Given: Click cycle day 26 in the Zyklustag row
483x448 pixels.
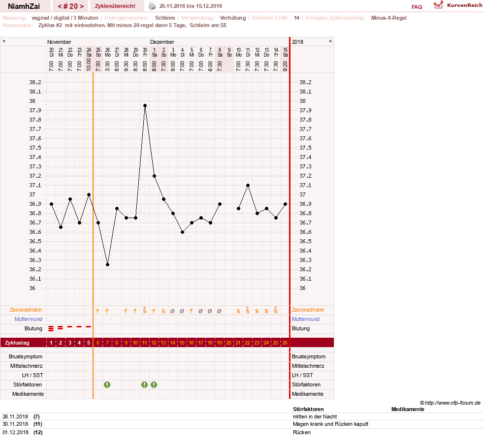Looking at the screenshot, I should click(285, 343).
